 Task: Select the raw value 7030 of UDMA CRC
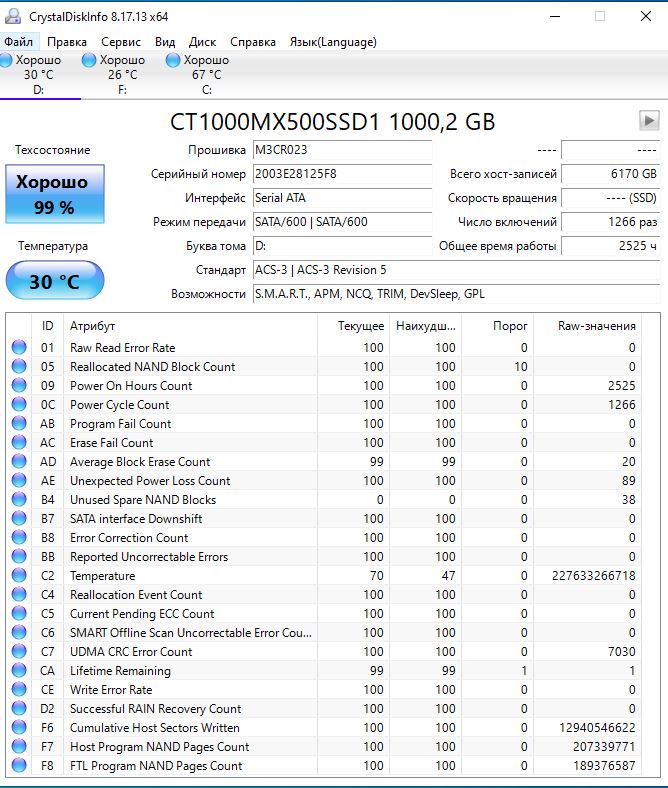tap(622, 651)
